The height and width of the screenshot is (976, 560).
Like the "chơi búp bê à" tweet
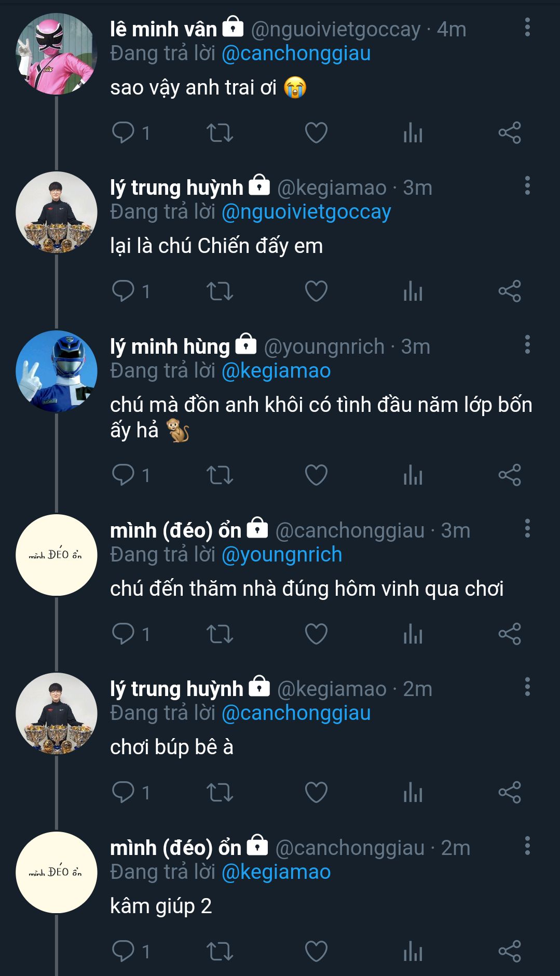pyautogui.click(x=316, y=792)
